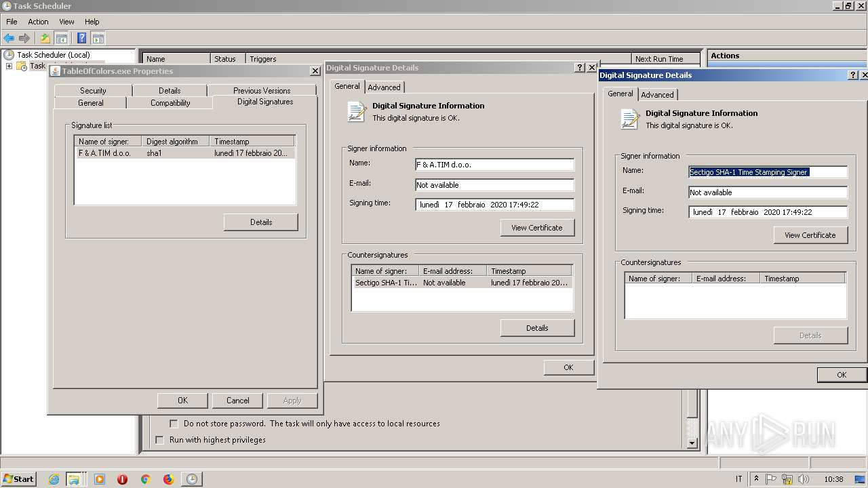The width and height of the screenshot is (868, 488).
Task: Toggle Show/Hide Action Pane toolbar icon
Action: tap(98, 39)
